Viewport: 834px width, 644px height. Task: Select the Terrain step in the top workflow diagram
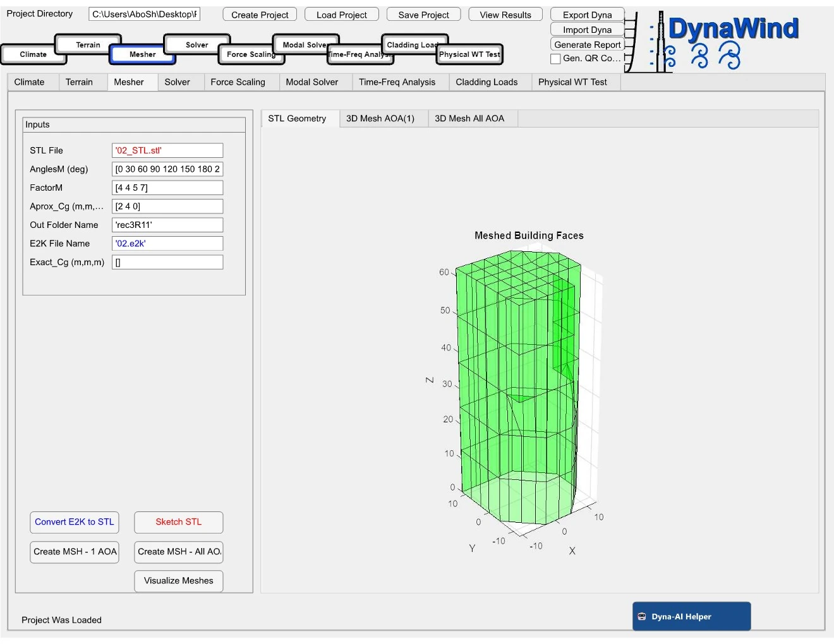88,45
